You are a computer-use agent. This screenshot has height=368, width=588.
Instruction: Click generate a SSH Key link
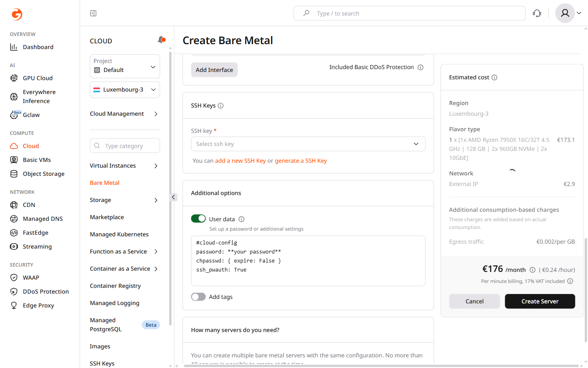click(301, 161)
